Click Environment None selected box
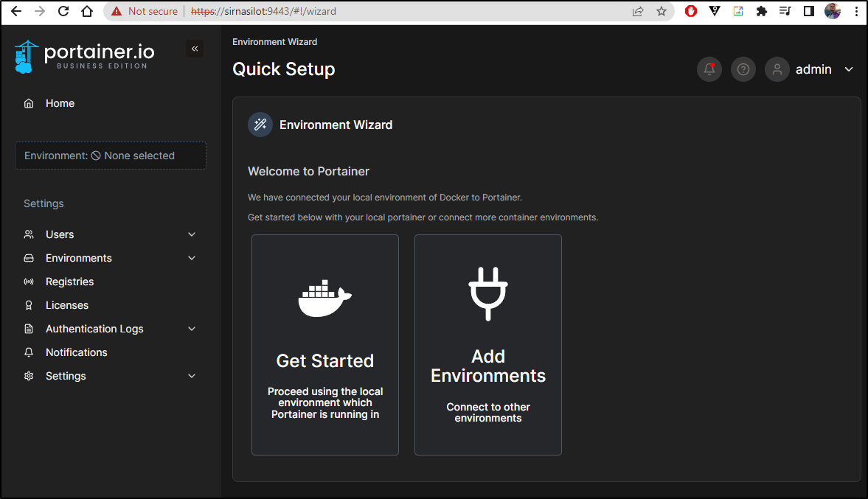Screen dimensions: 868x499 tap(111, 156)
